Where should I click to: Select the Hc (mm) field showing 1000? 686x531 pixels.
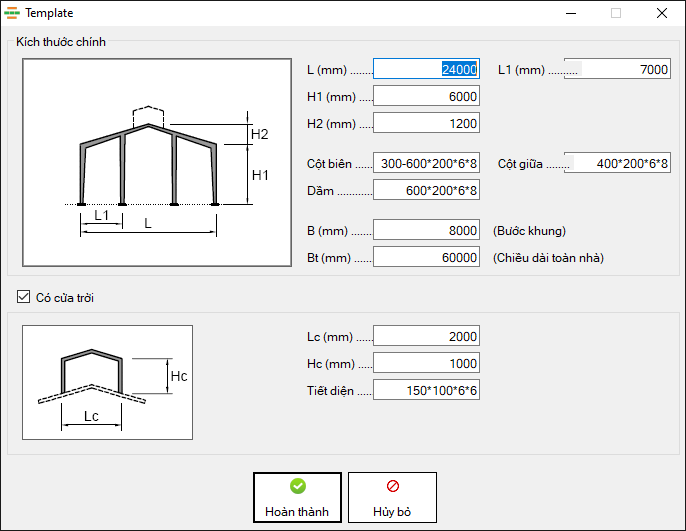pos(427,363)
